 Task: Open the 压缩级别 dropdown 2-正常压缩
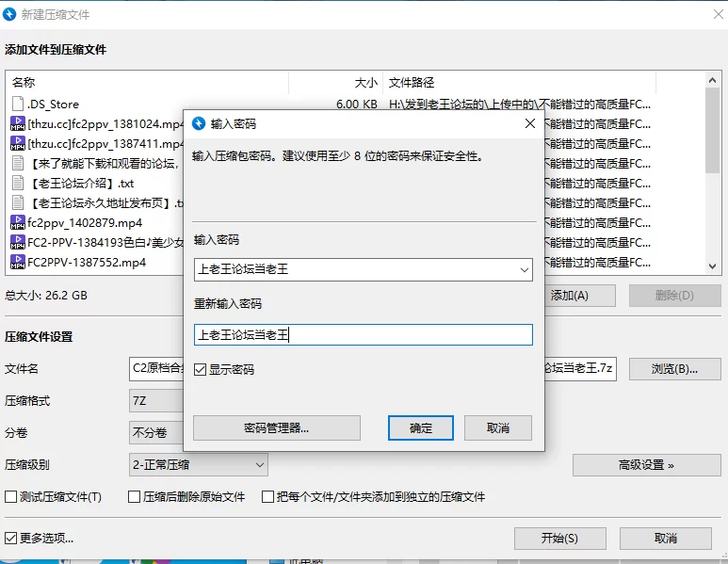click(x=199, y=464)
